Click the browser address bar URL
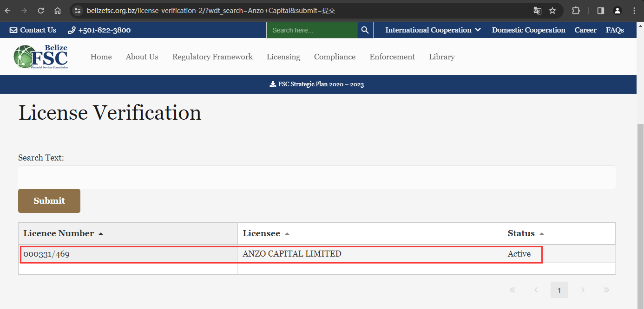644x309 pixels. (x=211, y=10)
